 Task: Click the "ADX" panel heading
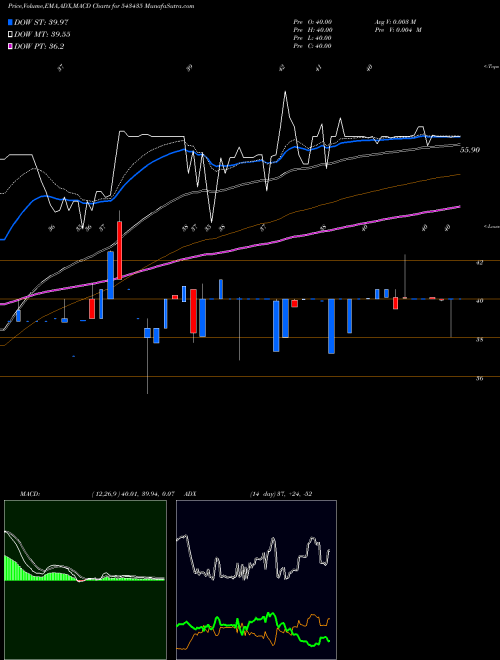point(190,494)
